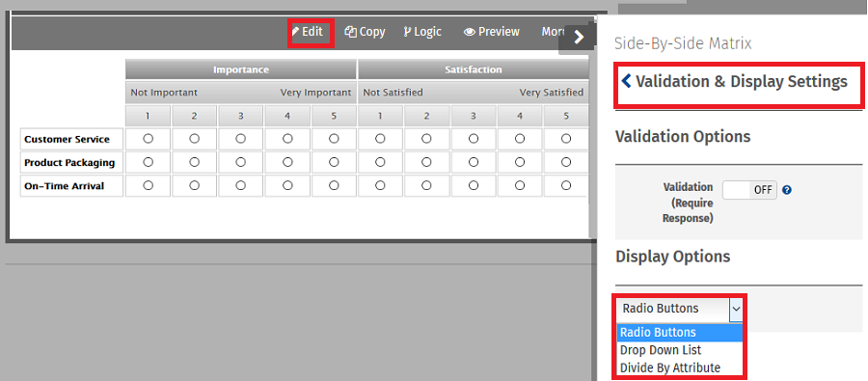Click the Customer Service row label
Screen dimensions: 868x381
tap(67, 140)
